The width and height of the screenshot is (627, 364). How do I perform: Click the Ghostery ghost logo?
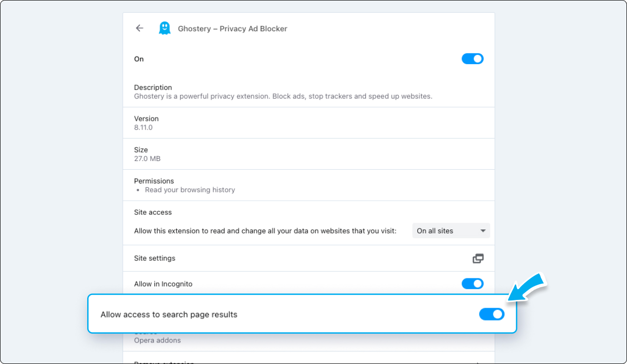pyautogui.click(x=165, y=28)
